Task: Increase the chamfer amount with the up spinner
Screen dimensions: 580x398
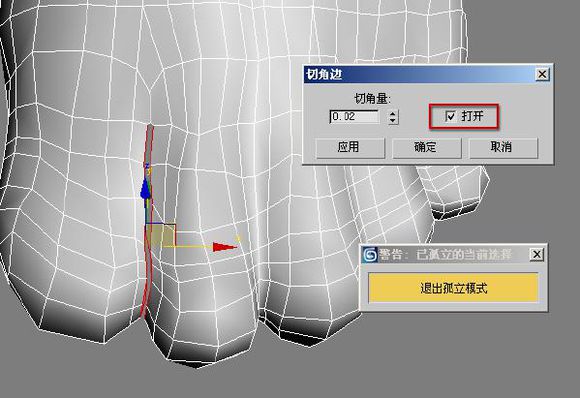Action: 393,114
